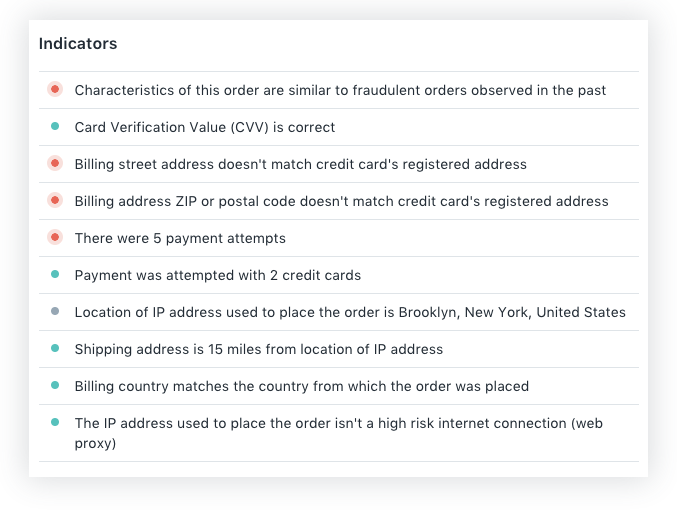
Task: Click green dot beside high risk internet connection row
Action: [x=55, y=422]
